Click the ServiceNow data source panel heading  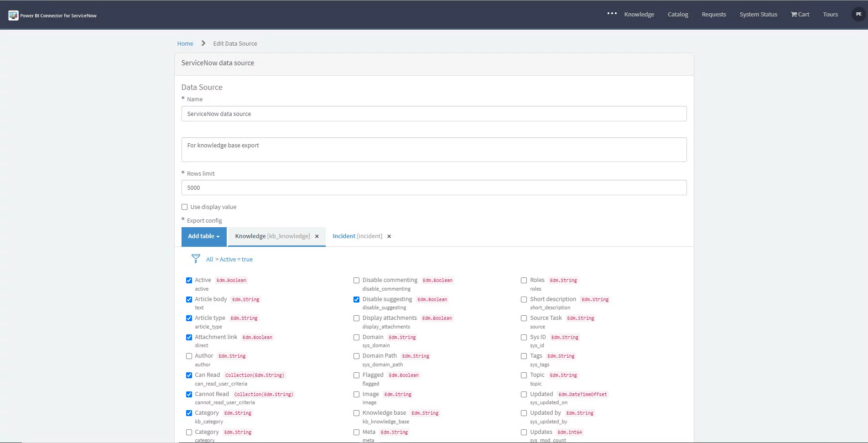(218, 63)
